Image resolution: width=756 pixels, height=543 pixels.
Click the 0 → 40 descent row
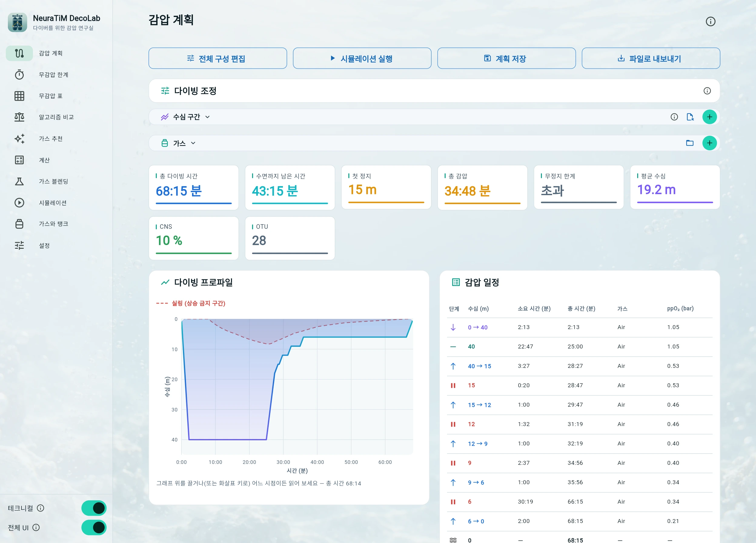click(580, 327)
